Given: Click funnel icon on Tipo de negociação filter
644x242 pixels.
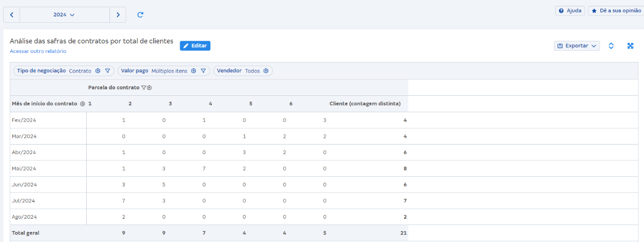Looking at the screenshot, I should [x=107, y=71].
